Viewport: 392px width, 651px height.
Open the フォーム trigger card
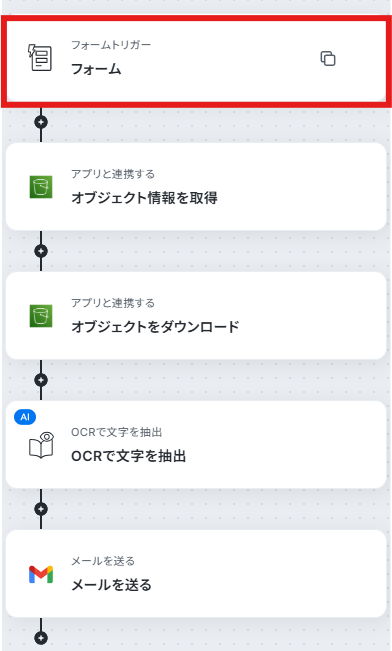[196, 58]
